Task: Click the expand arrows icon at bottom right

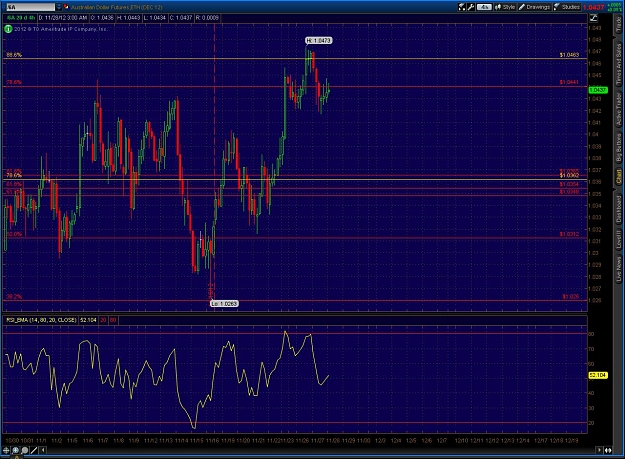Action: (x=608, y=450)
